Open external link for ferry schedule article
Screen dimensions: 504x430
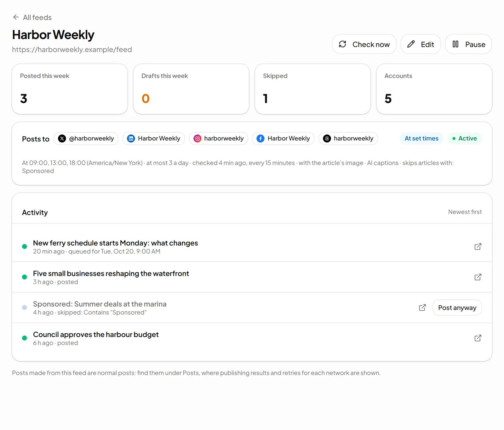[x=478, y=247]
